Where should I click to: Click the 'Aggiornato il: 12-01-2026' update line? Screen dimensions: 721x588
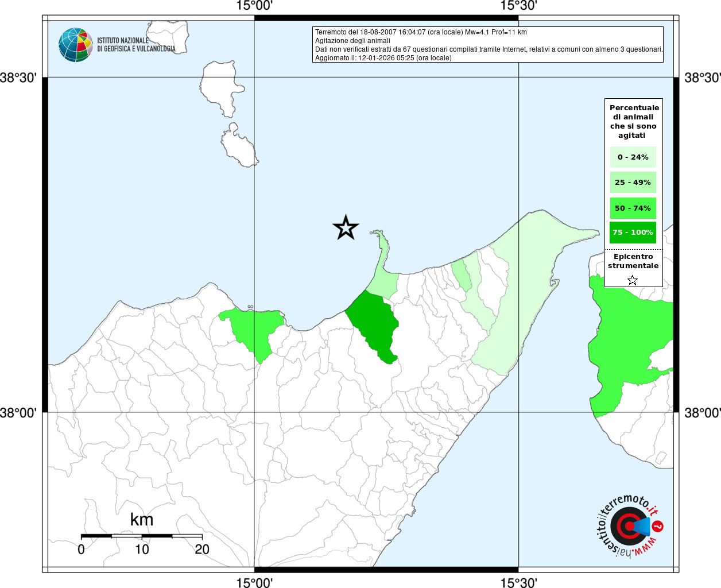click(x=383, y=58)
